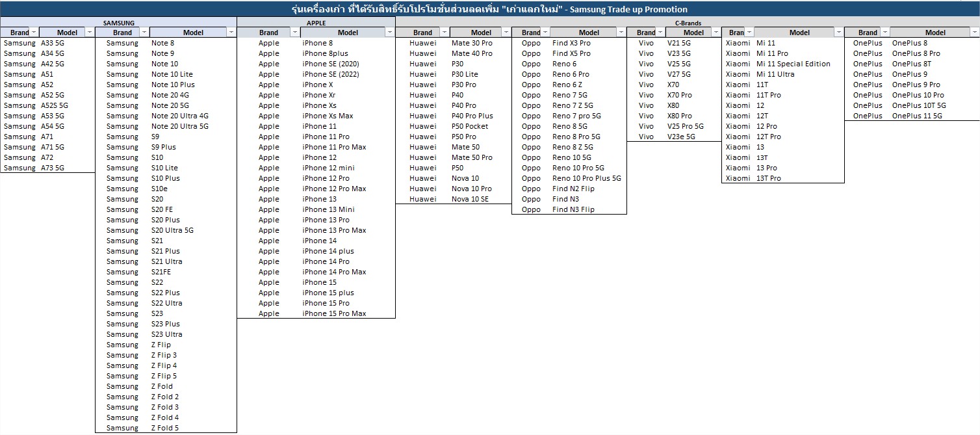Viewport: 980px width, 435px height.
Task: Click the OnePlus 8T cell
Action: 935,64
